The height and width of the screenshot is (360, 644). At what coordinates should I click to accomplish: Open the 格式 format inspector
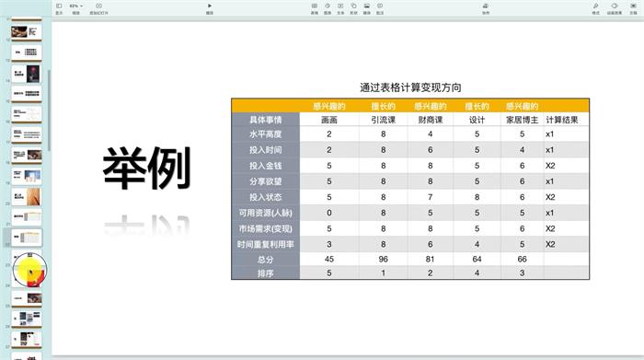pos(595,6)
